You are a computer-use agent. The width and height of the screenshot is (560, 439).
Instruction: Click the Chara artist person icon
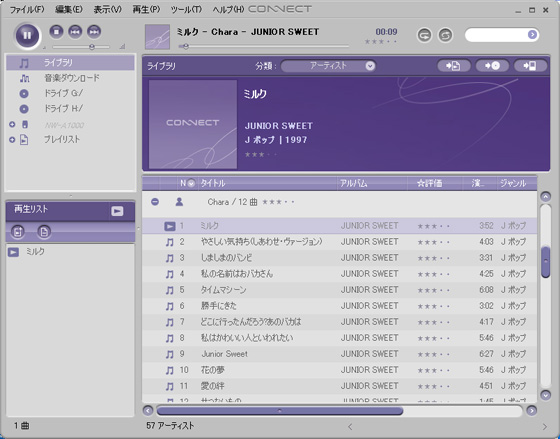(179, 202)
